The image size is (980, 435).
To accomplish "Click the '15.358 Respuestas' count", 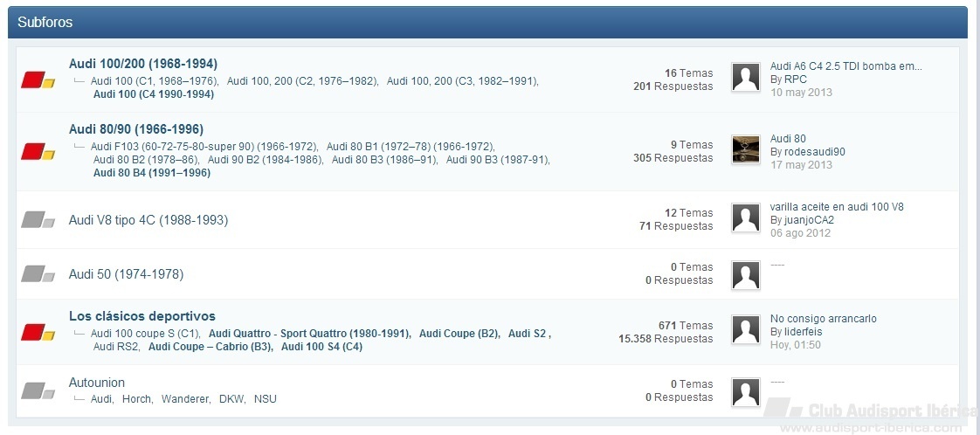I will click(x=666, y=339).
